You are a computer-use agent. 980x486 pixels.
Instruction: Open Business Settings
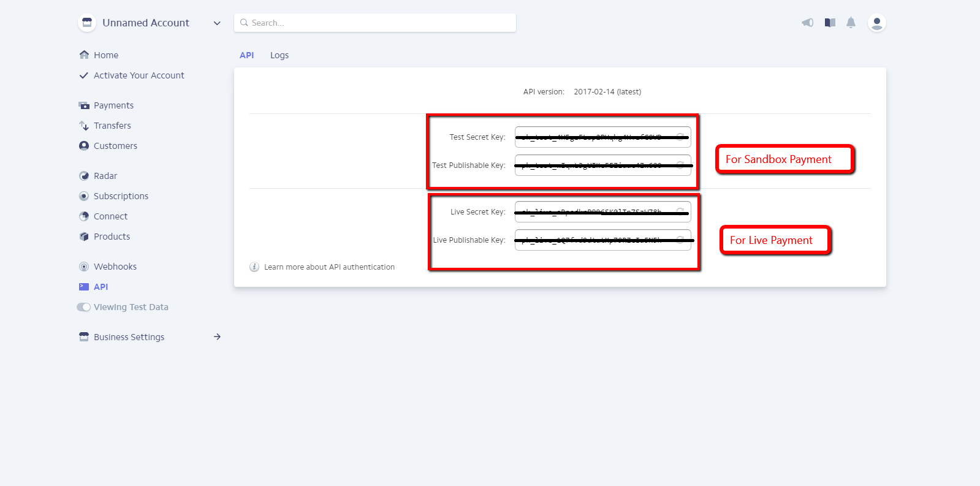(121, 337)
